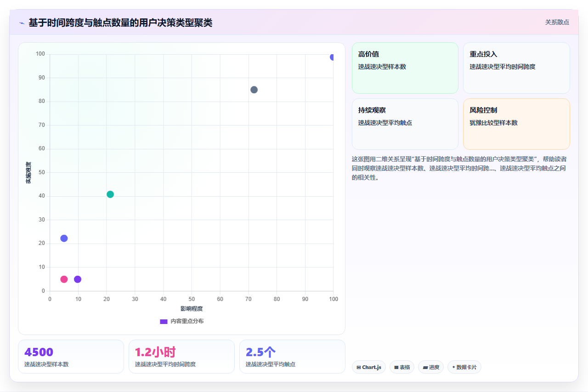The image size is (588, 392).
Task: Click the 表格 tag
Action: point(402,367)
